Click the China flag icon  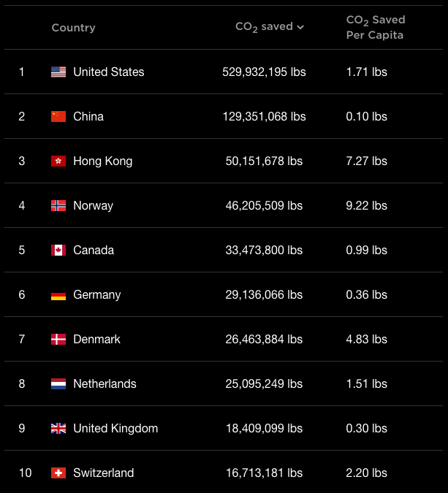58,116
